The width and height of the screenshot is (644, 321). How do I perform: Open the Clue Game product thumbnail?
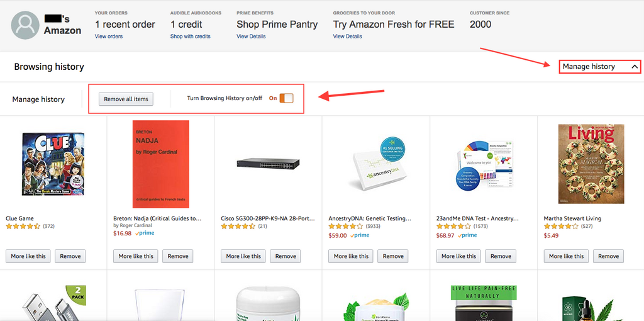coord(53,164)
